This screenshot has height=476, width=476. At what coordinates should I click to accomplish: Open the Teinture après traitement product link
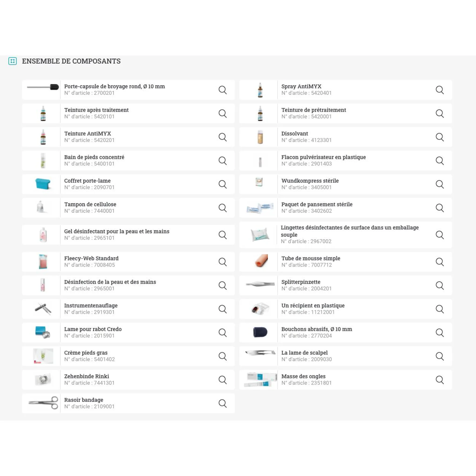[96, 110]
